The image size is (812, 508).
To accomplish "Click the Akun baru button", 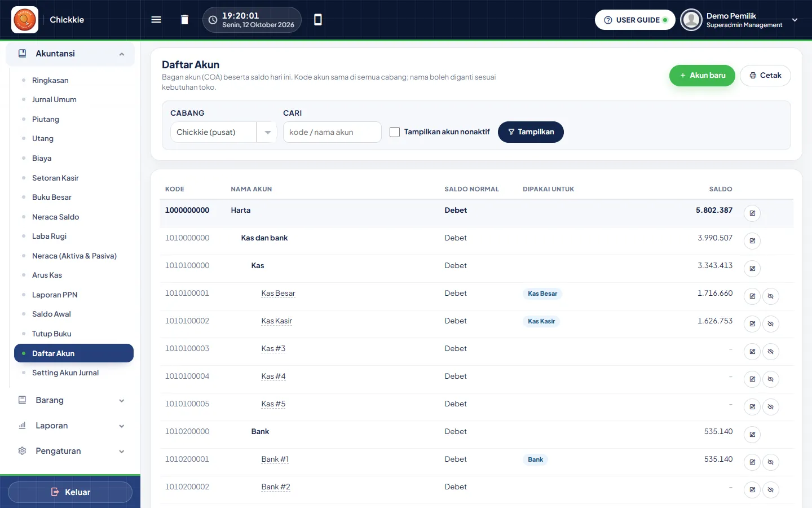I will pyautogui.click(x=702, y=76).
